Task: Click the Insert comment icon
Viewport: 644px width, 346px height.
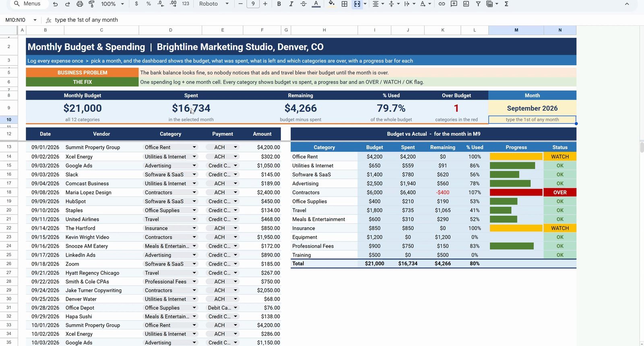Action: [x=454, y=4]
